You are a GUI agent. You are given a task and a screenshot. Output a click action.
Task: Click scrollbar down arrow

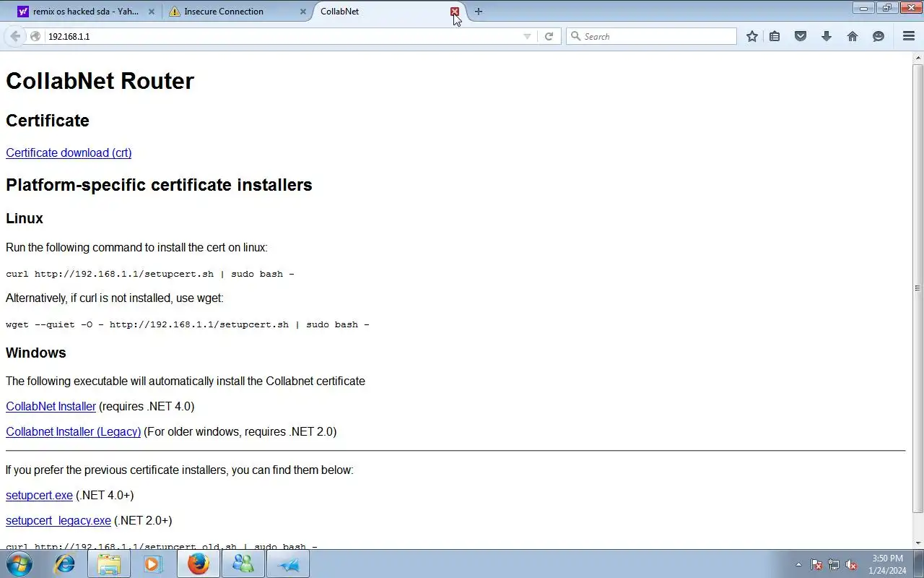[918, 542]
